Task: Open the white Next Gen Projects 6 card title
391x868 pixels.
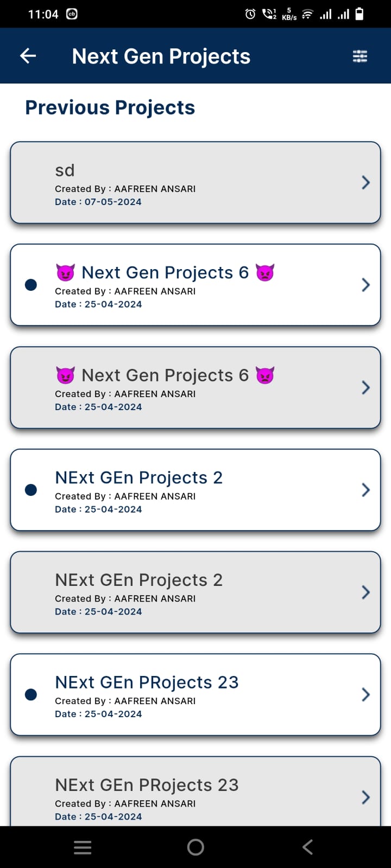Action: click(x=165, y=272)
